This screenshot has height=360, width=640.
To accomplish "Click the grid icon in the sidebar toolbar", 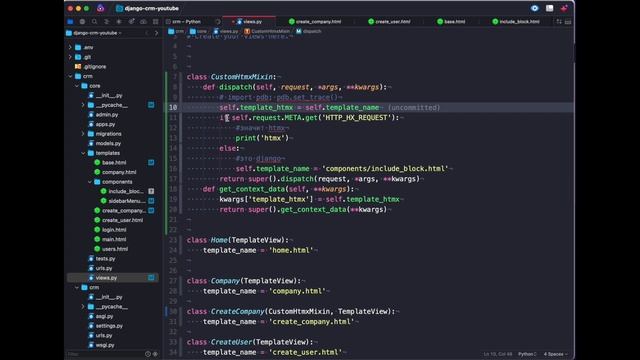I will pyautogui.click(x=156, y=22).
